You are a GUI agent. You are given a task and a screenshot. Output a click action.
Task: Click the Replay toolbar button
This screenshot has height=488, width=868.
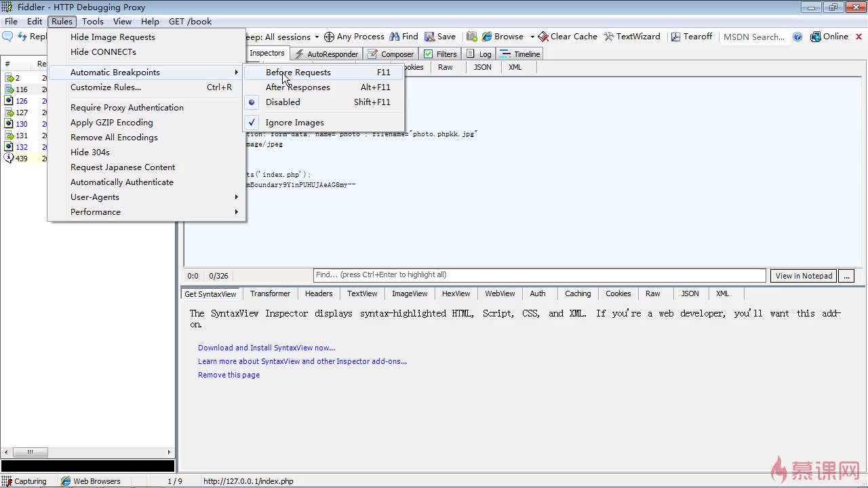[33, 37]
